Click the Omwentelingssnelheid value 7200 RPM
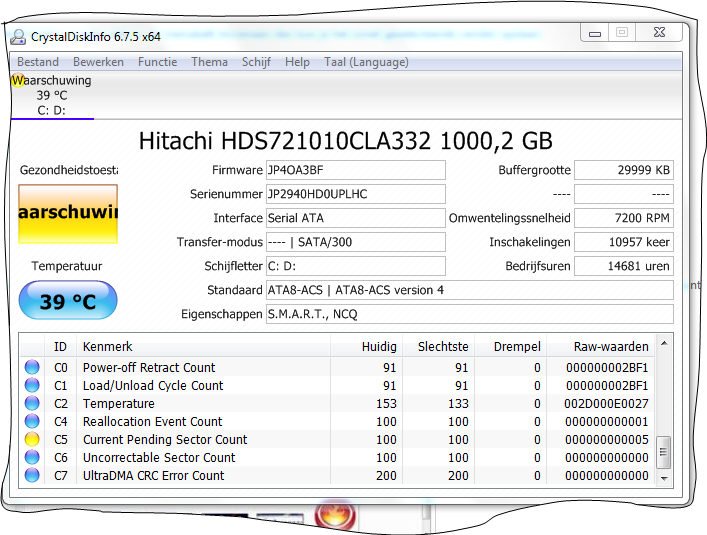 [x=624, y=218]
